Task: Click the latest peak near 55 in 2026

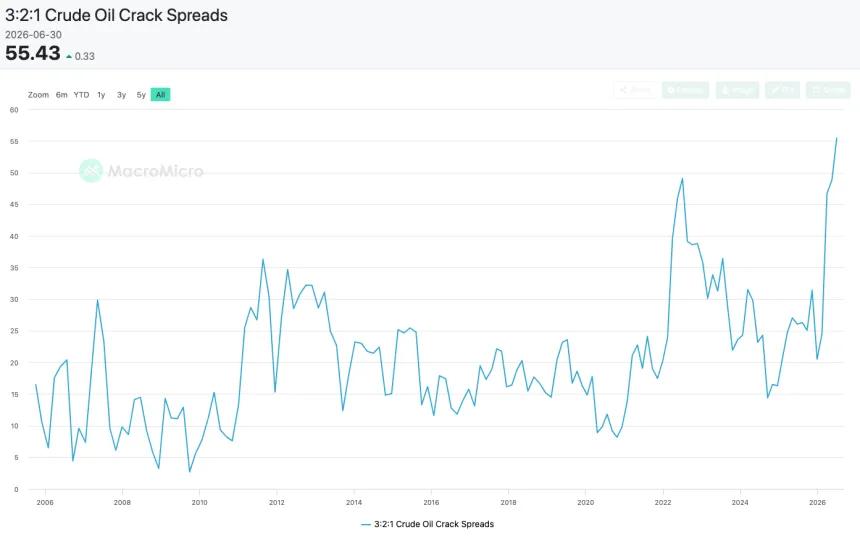Action: 836,138
